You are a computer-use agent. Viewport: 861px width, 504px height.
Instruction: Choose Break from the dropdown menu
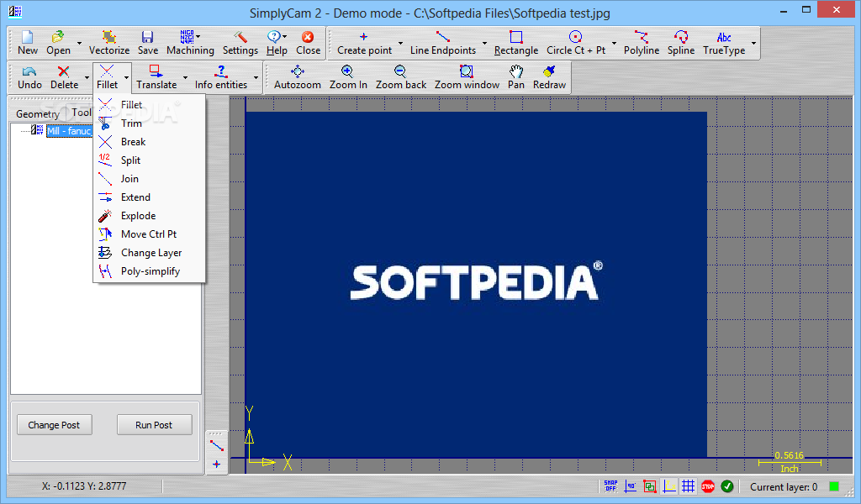[150, 141]
